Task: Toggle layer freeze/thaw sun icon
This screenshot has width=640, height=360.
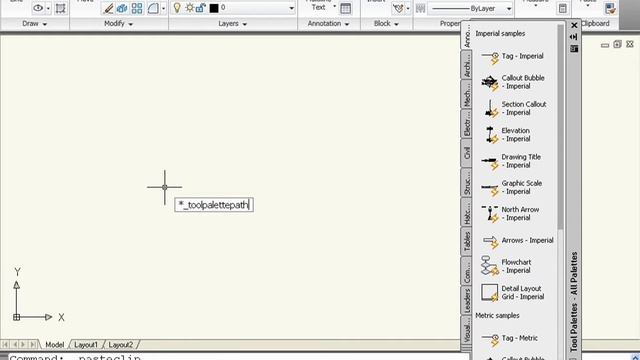Action: [x=189, y=8]
